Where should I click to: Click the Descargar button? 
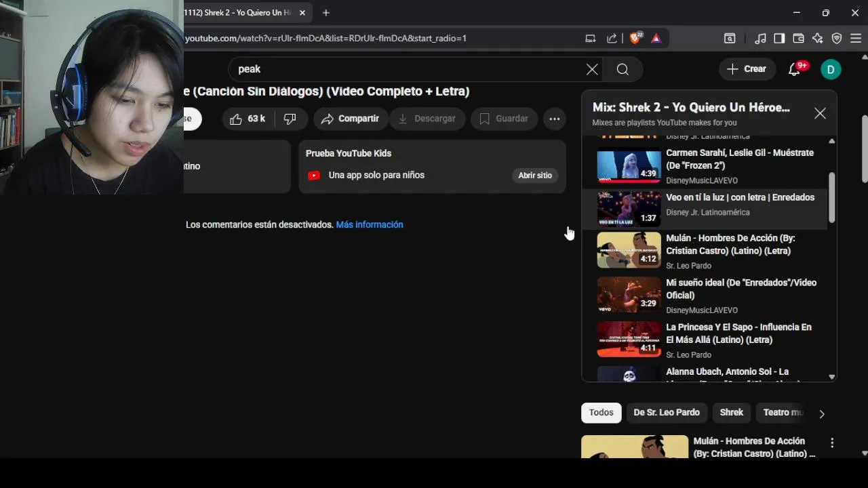[427, 119]
